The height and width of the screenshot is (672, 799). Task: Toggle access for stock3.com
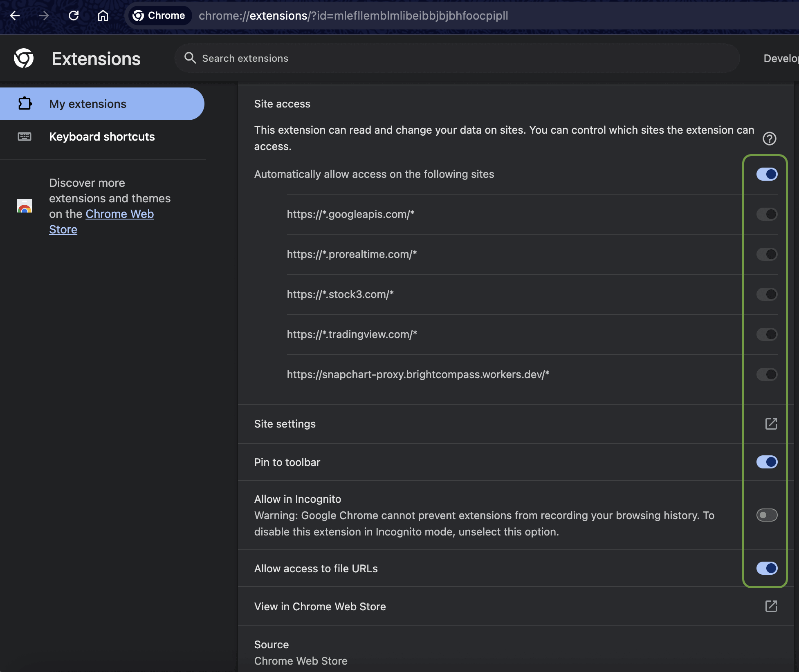coord(766,294)
